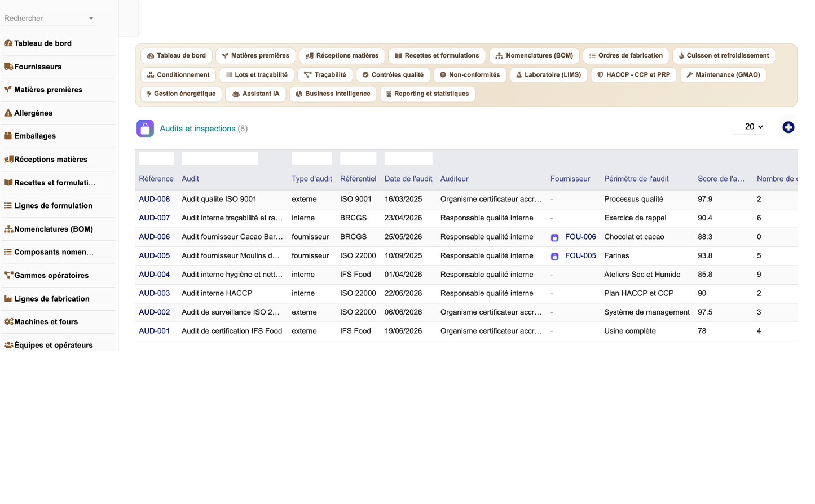Click the Recettes et formulations book icon in sidebar

click(x=8, y=183)
